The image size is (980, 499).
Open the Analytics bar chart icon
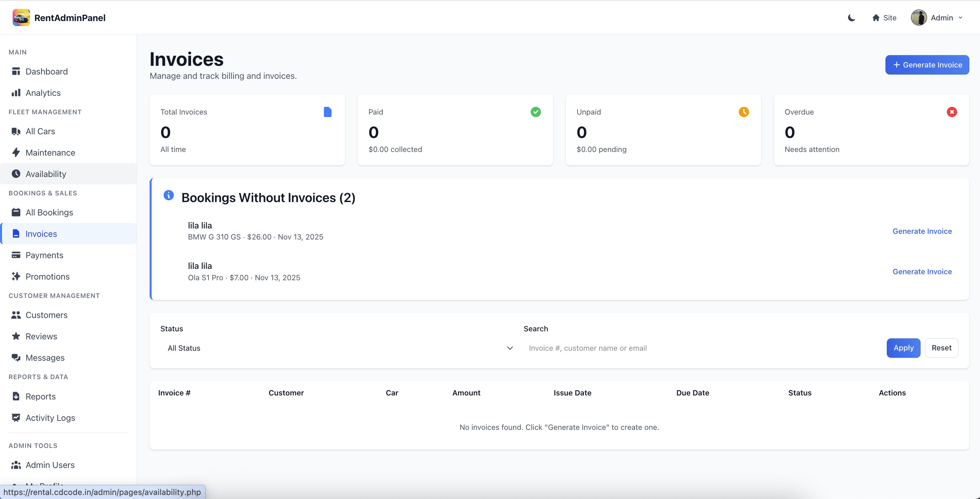click(16, 93)
